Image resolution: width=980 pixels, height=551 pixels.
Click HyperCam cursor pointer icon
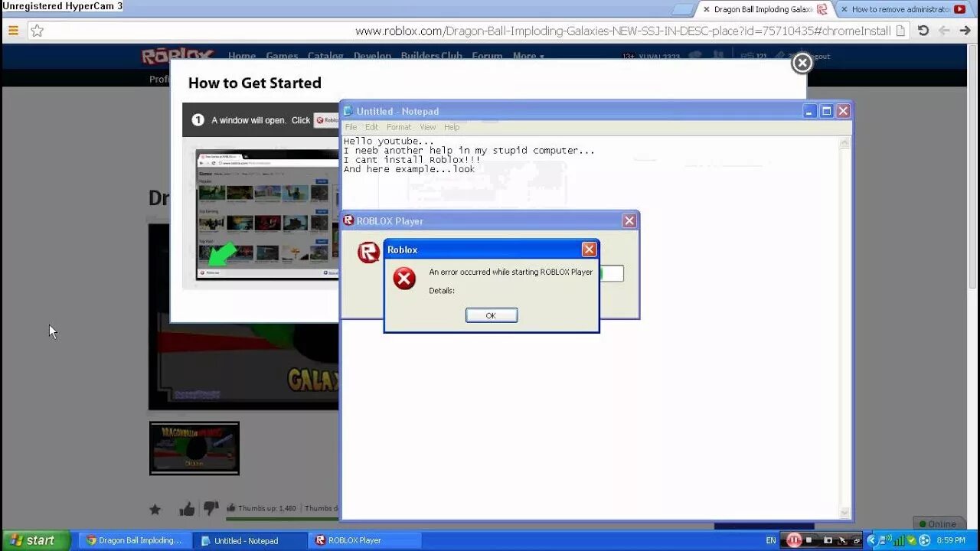click(842, 540)
